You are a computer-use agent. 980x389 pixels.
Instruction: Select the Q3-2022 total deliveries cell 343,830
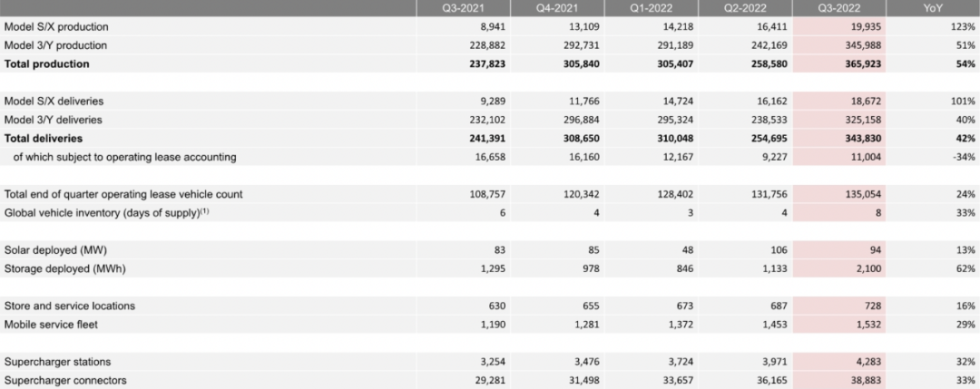coord(860,139)
